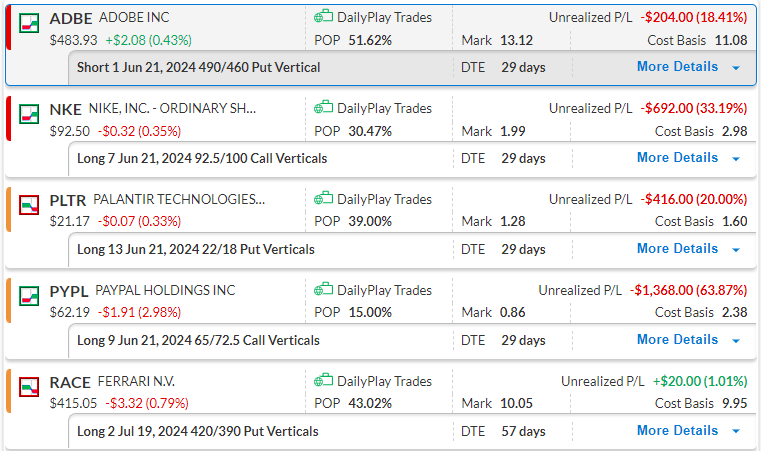Click the DailyPlay Trades icon in the ADBE row
This screenshot has width=761, height=451.
pyautogui.click(x=323, y=17)
